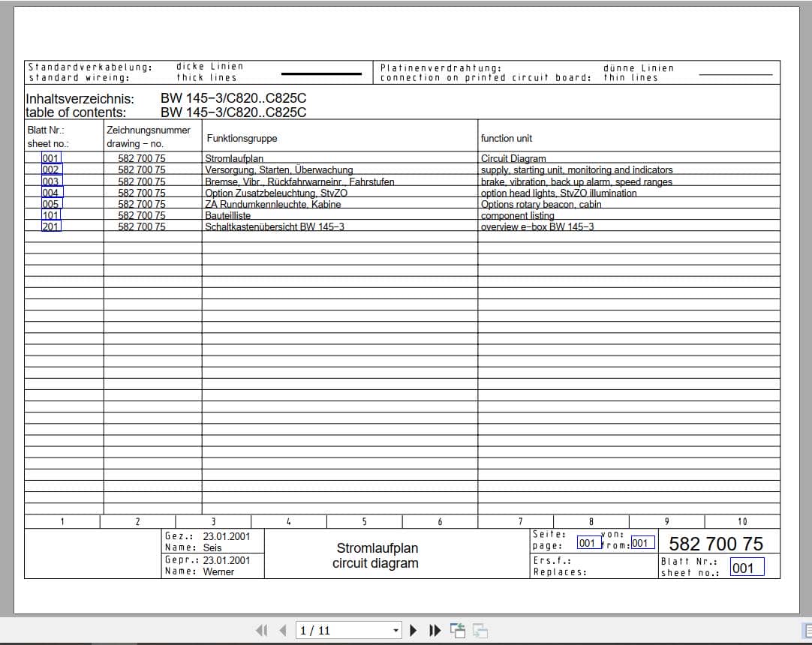This screenshot has height=645, width=812.
Task: Select 'overview e-box BW 145-3' text
Action: pos(537,226)
